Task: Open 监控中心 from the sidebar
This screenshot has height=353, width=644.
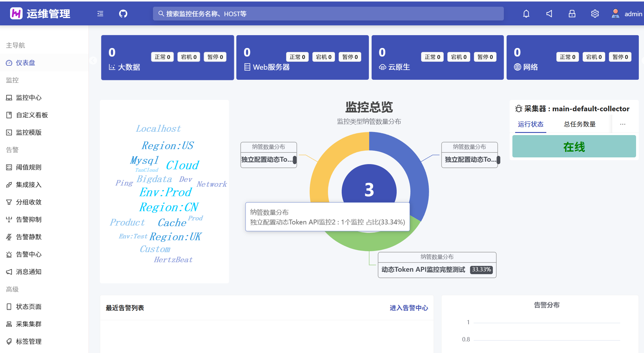Action: point(28,97)
